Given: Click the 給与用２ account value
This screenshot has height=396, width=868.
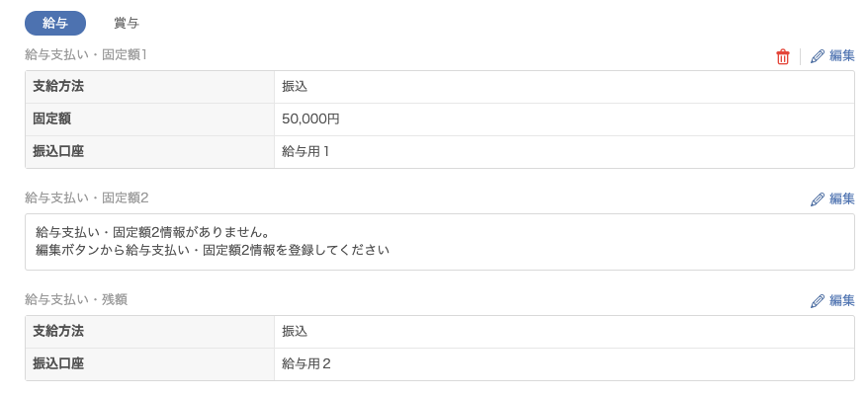Looking at the screenshot, I should [x=306, y=364].
